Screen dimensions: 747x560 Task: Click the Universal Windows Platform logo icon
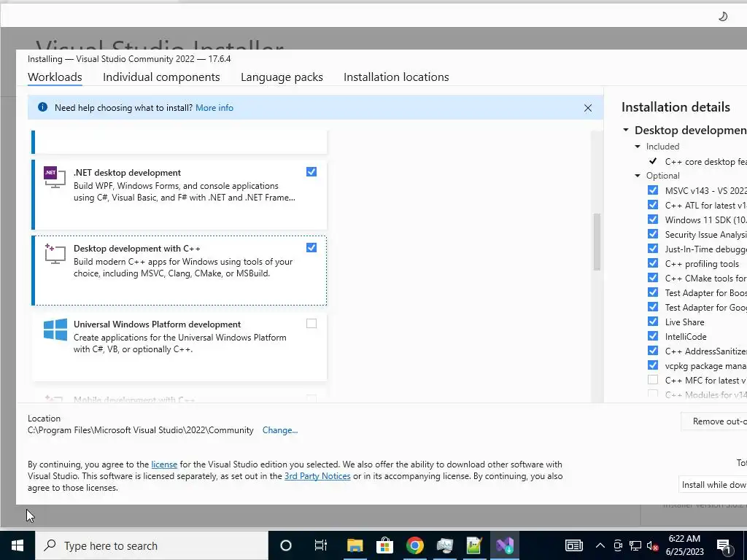tap(55, 330)
